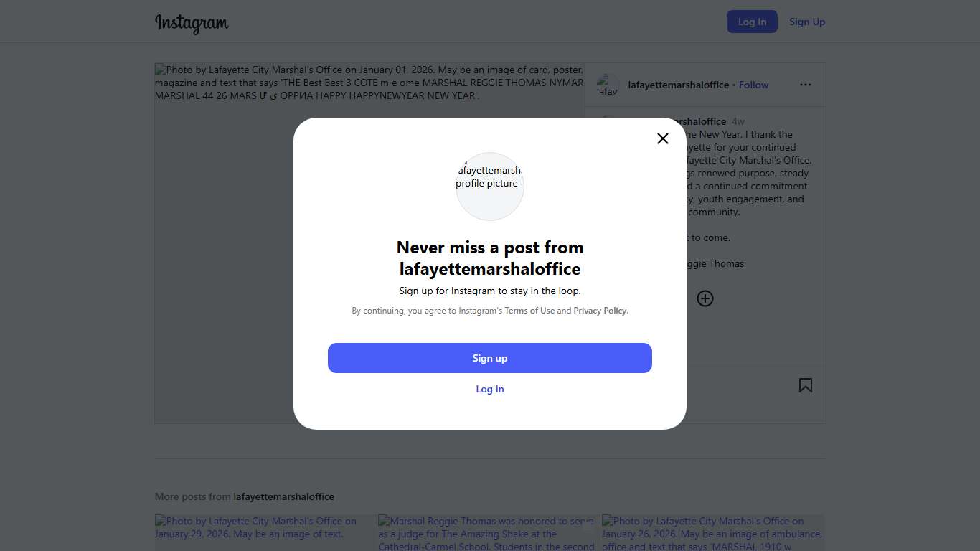Screen dimensions: 980x551
Task: Open lafayettemarshaloffice profile from the post header
Action: point(678,85)
